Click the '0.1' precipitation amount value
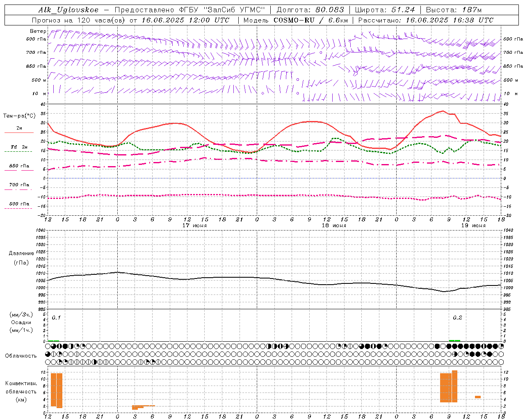Viewport: 525px width, 420px height. [56, 318]
